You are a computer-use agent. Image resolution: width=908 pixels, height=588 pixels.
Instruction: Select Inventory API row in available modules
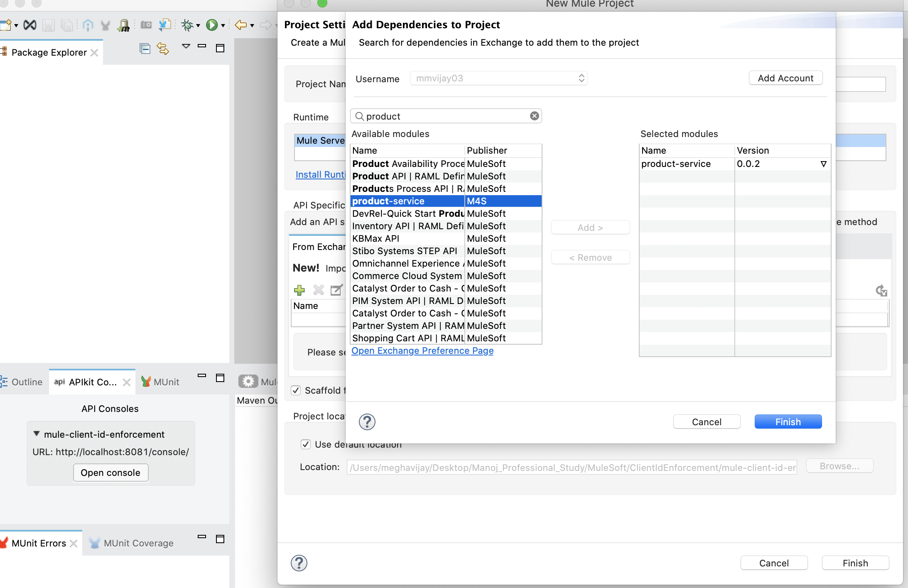pyautogui.click(x=407, y=226)
